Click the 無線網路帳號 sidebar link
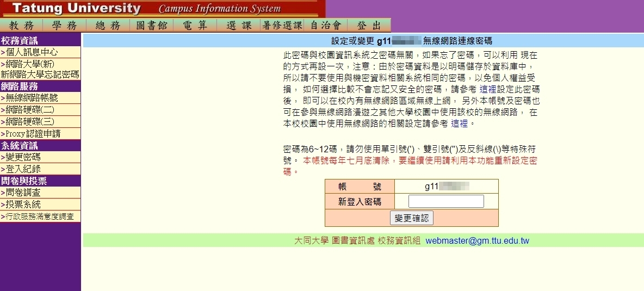This screenshot has height=291, width=644. 32,98
